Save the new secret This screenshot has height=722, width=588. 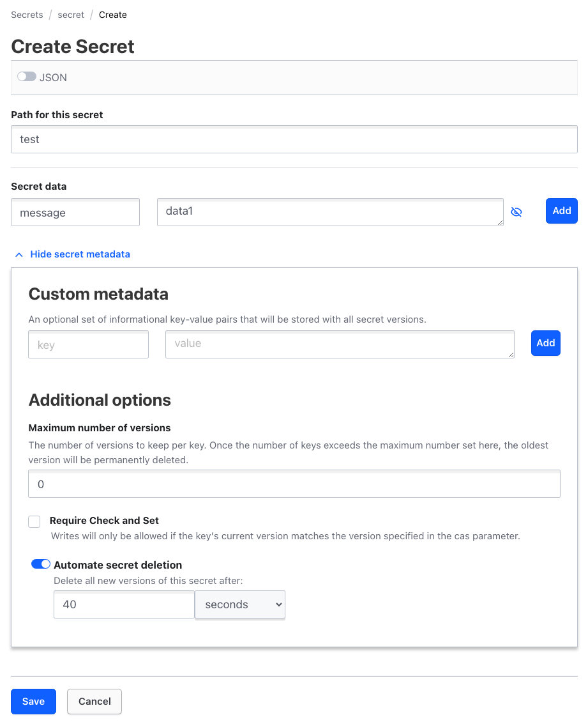tap(33, 701)
